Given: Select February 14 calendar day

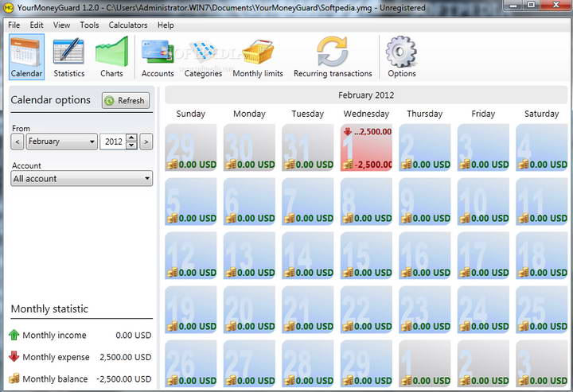Looking at the screenshot, I should click(308, 255).
